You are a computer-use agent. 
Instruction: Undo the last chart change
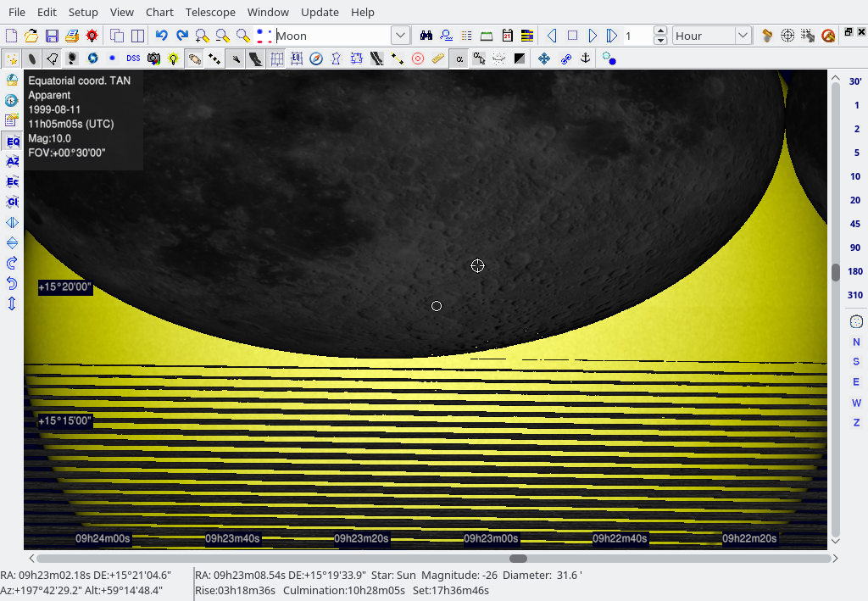[x=161, y=36]
